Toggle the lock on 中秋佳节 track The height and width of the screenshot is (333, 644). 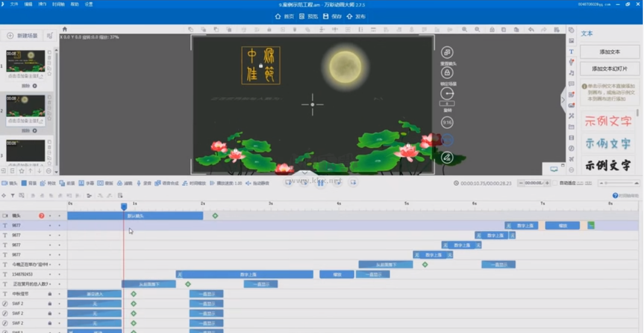(49, 294)
